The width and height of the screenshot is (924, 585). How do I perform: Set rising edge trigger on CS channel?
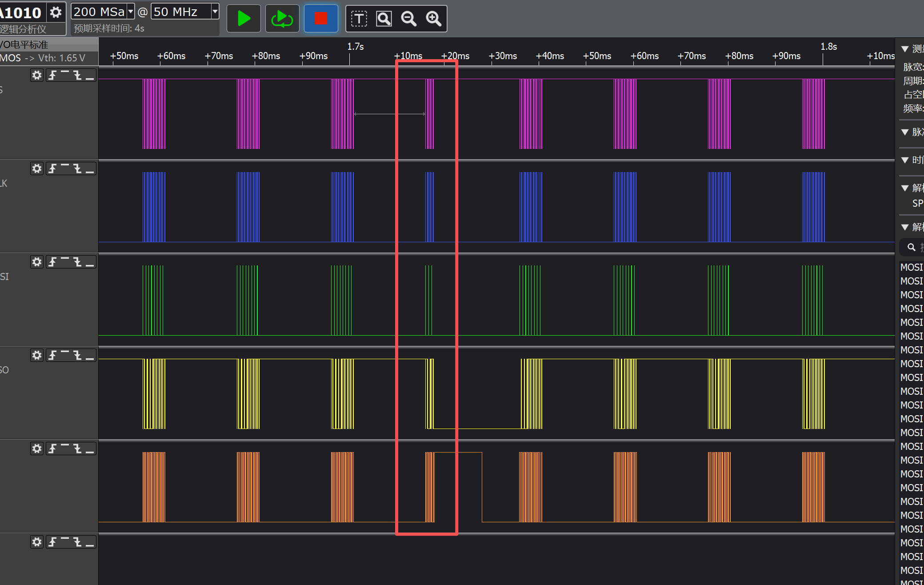coord(52,75)
